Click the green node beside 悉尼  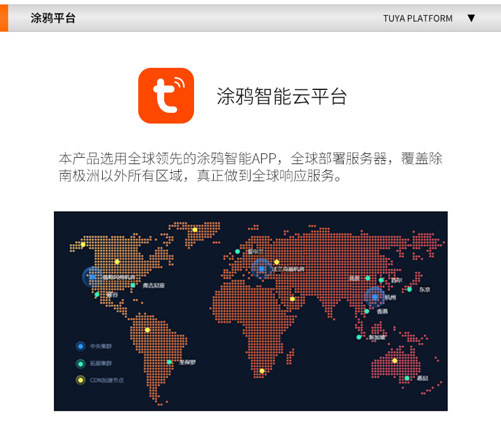coord(407,378)
